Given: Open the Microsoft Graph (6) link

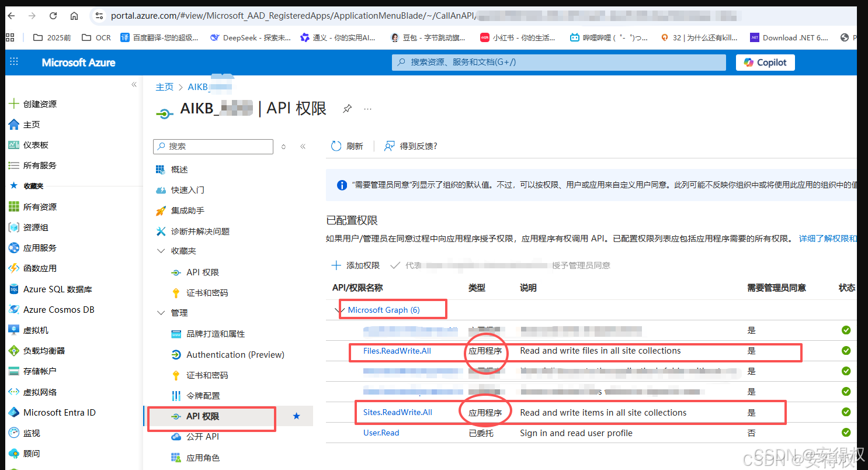Looking at the screenshot, I should [x=384, y=310].
